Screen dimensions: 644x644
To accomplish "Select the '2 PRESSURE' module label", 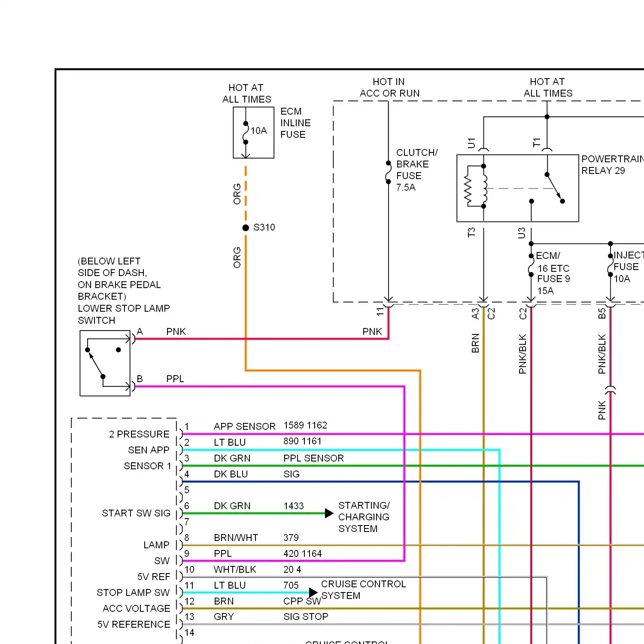I will (x=139, y=434).
